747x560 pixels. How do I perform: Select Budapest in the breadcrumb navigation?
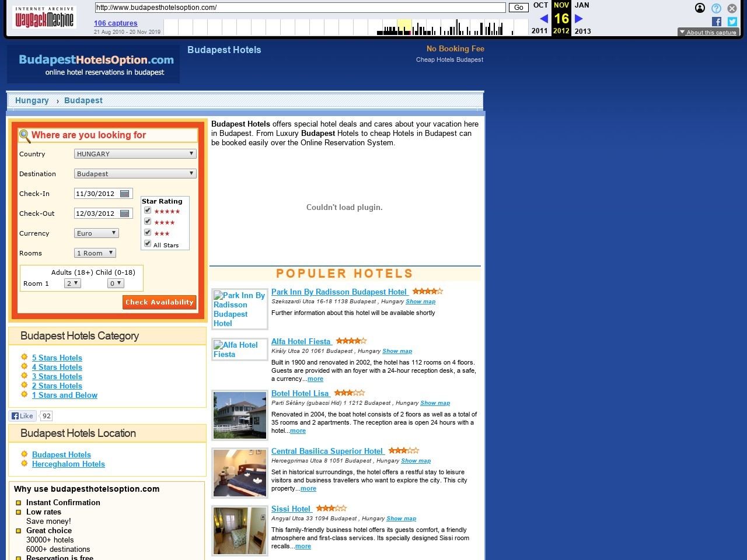83,100
